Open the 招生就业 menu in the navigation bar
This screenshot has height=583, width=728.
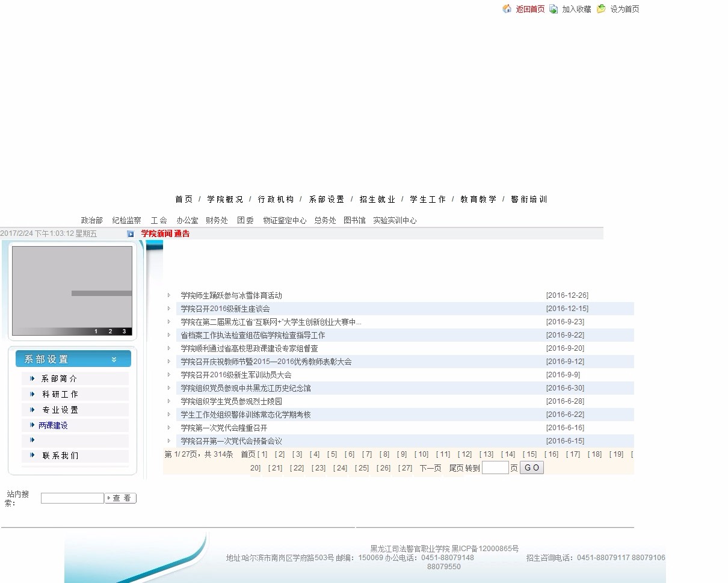377,199
